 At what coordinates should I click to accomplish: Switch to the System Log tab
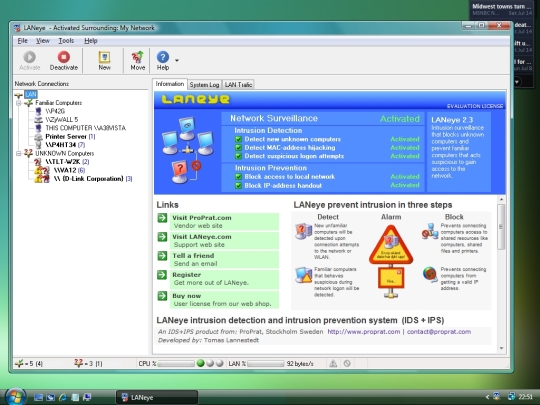tap(204, 84)
